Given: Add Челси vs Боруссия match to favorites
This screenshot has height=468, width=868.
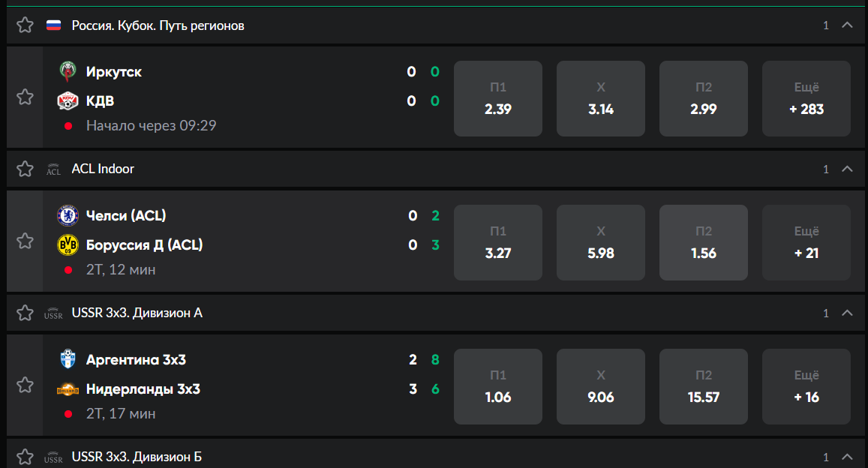Looking at the screenshot, I should coord(25,241).
